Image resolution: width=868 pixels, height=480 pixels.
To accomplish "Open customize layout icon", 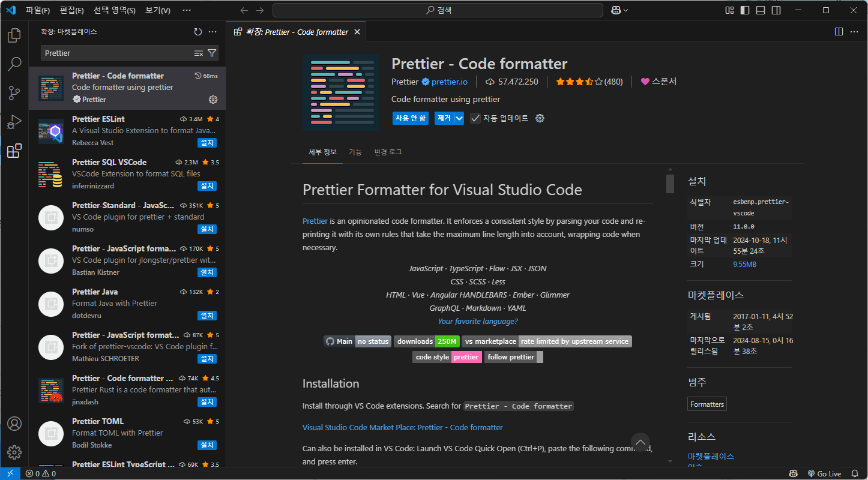I will pos(729,10).
